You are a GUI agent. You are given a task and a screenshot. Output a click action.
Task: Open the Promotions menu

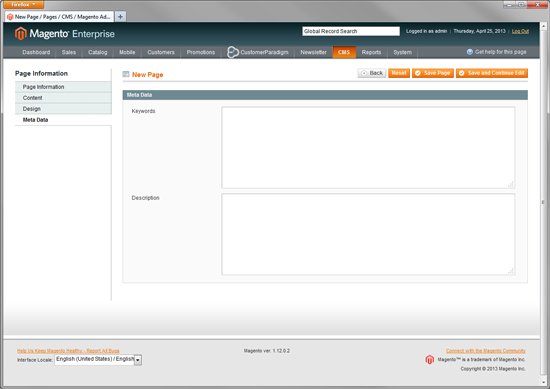click(x=201, y=52)
